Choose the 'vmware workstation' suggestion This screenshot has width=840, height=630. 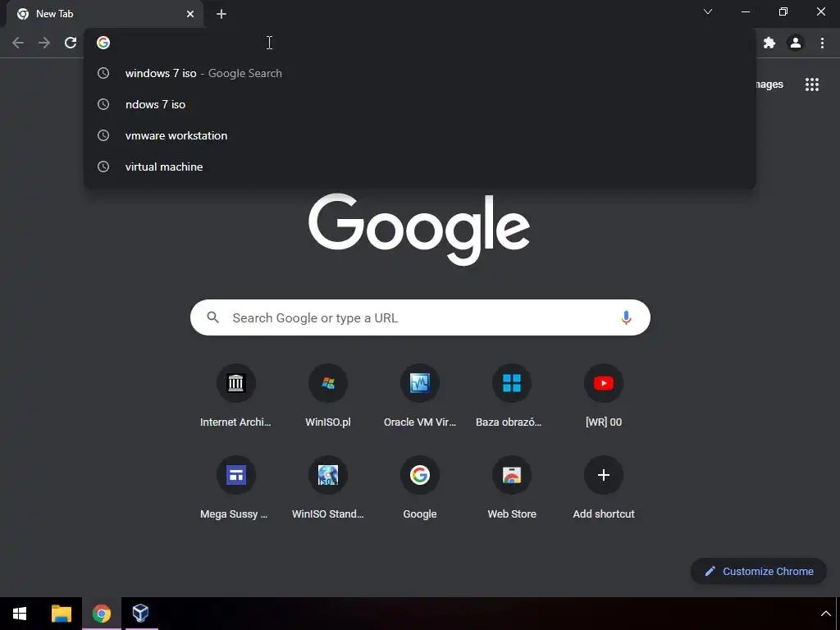pyautogui.click(x=419, y=135)
